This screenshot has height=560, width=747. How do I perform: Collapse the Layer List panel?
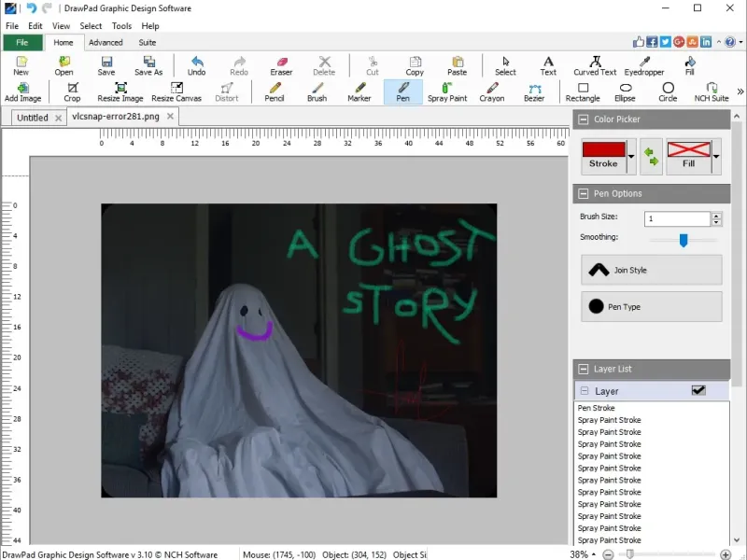point(583,369)
